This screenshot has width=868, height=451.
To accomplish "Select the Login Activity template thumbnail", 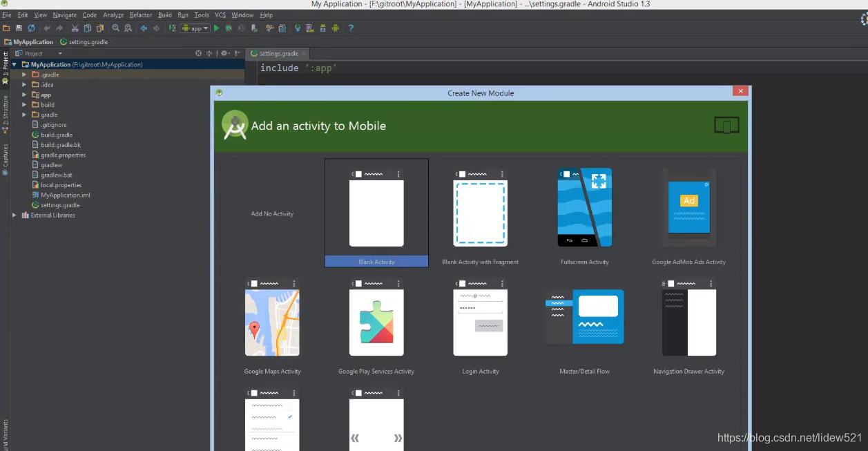I will pyautogui.click(x=480, y=320).
